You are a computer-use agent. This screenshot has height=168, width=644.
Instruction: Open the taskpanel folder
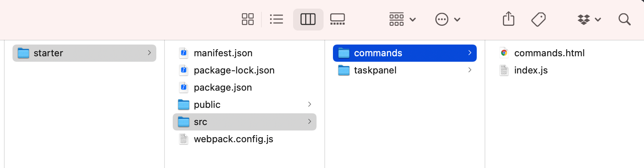375,70
